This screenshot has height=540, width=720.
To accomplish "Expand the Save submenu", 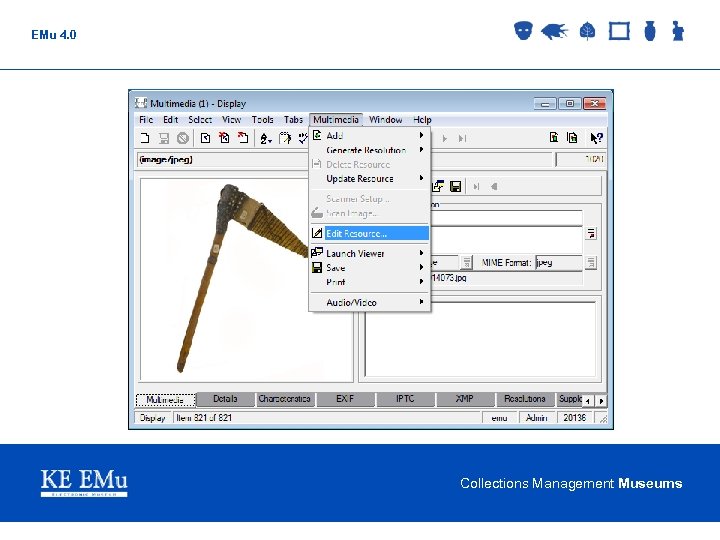I will tap(369, 268).
